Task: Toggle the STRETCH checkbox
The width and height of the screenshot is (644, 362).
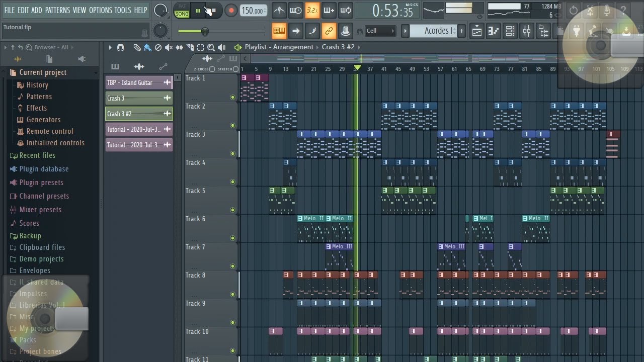Action: click(236, 69)
